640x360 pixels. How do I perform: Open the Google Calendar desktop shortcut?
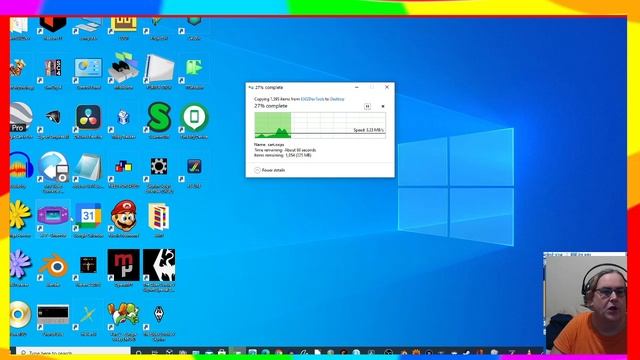(88, 216)
